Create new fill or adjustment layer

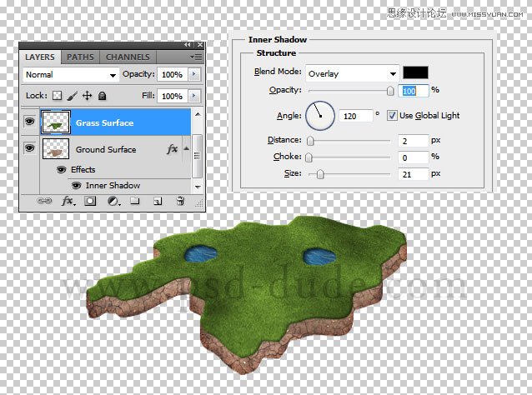(113, 202)
